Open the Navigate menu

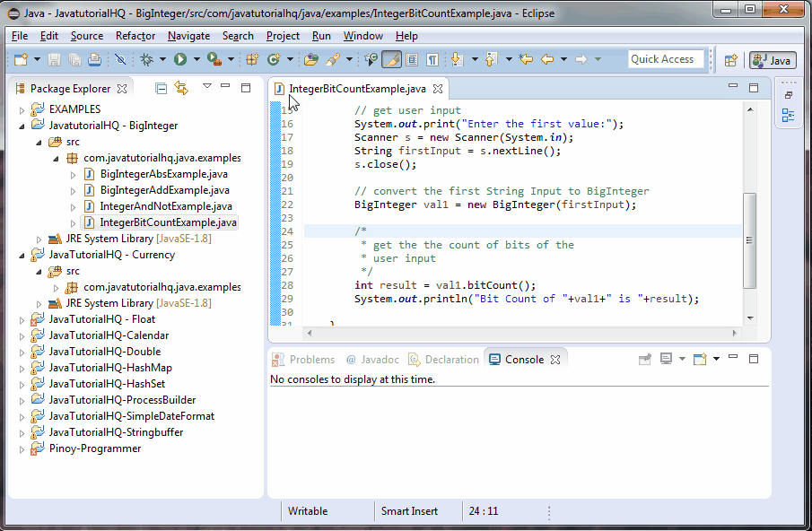[188, 36]
